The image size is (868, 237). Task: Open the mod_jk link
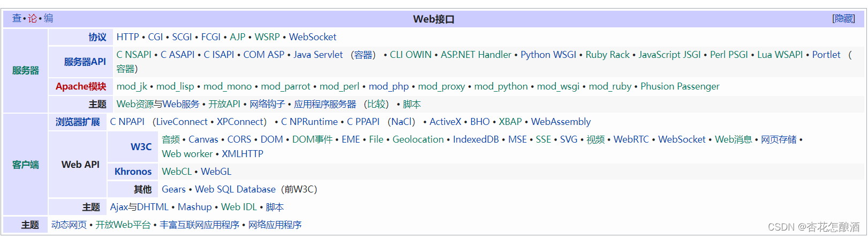coord(132,86)
